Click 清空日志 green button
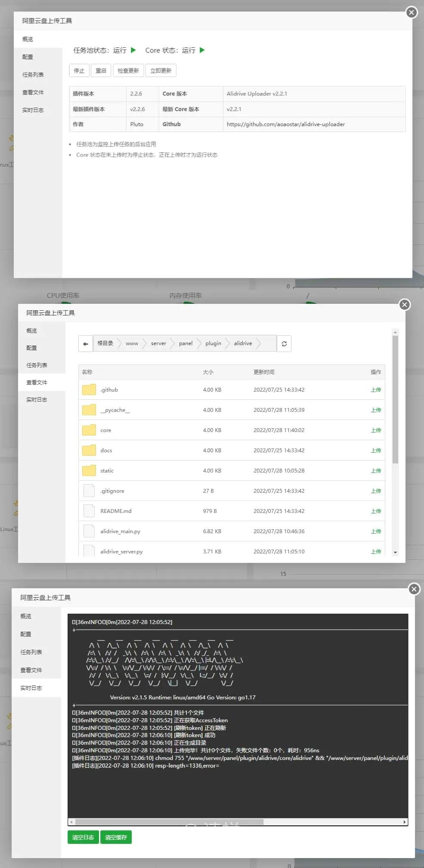This screenshot has width=424, height=868. pyautogui.click(x=83, y=837)
